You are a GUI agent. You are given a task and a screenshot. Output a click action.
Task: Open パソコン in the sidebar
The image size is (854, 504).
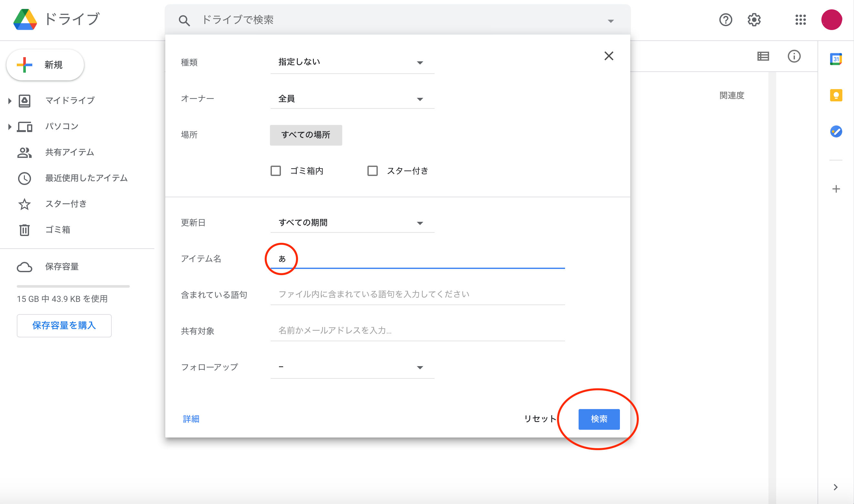click(x=62, y=126)
